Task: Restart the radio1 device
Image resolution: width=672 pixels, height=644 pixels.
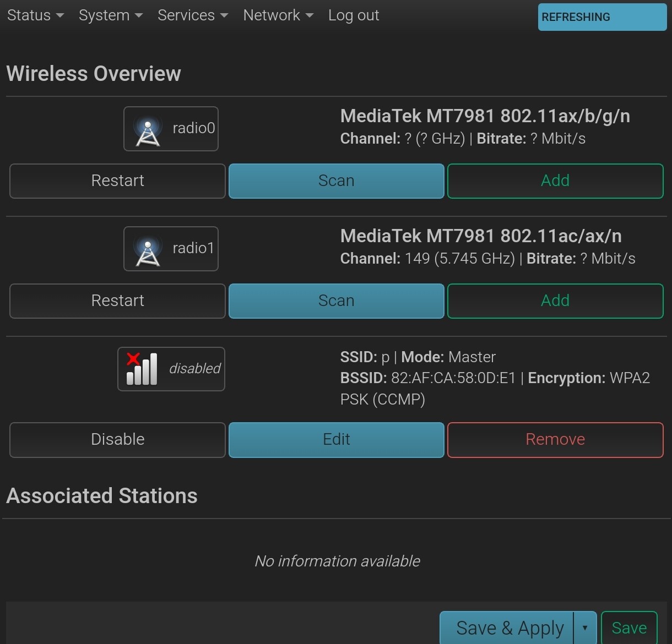Action: tap(117, 301)
